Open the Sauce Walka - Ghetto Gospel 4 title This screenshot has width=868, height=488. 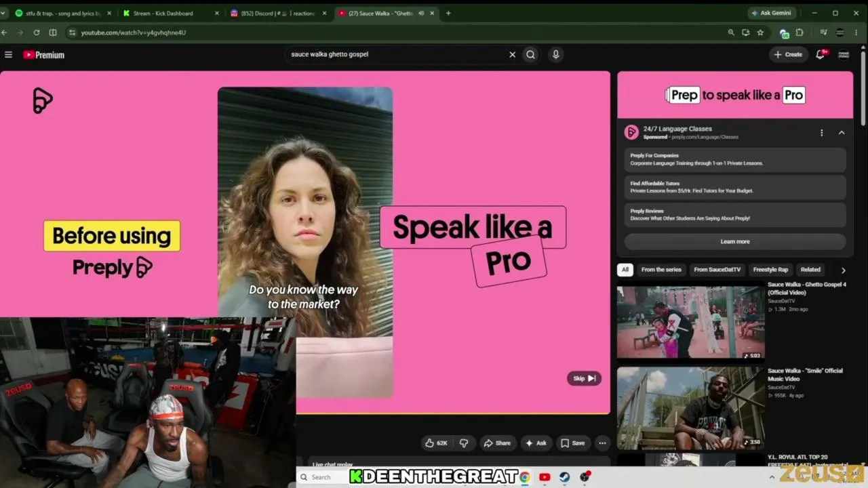point(807,289)
